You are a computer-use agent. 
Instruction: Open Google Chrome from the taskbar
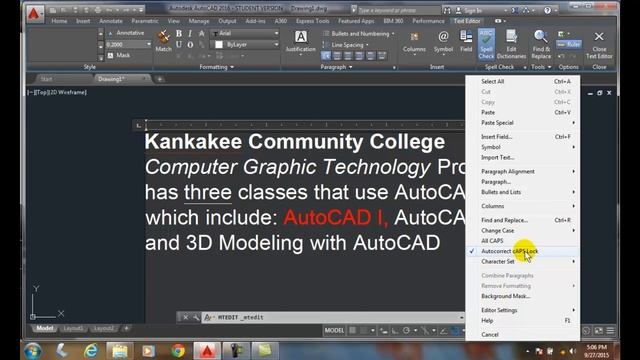178,351
